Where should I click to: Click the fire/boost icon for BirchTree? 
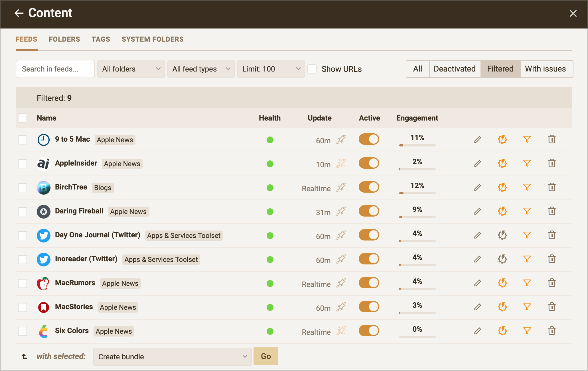click(x=502, y=187)
